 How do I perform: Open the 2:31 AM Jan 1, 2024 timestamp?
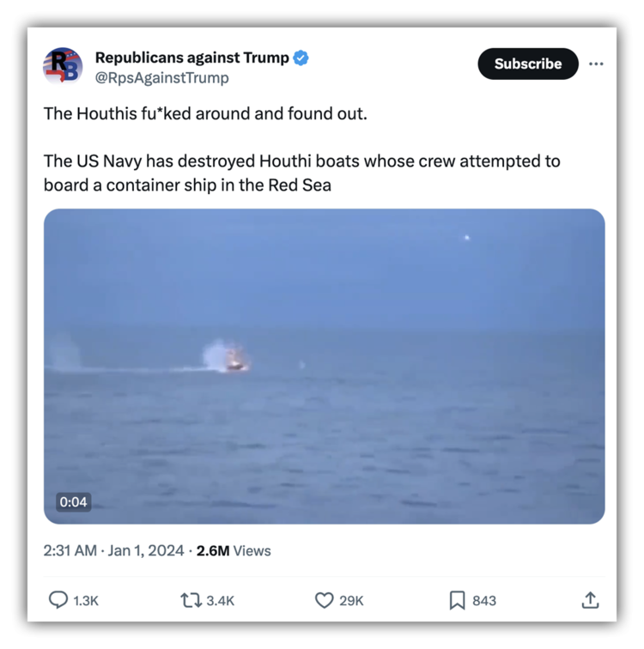(114, 551)
